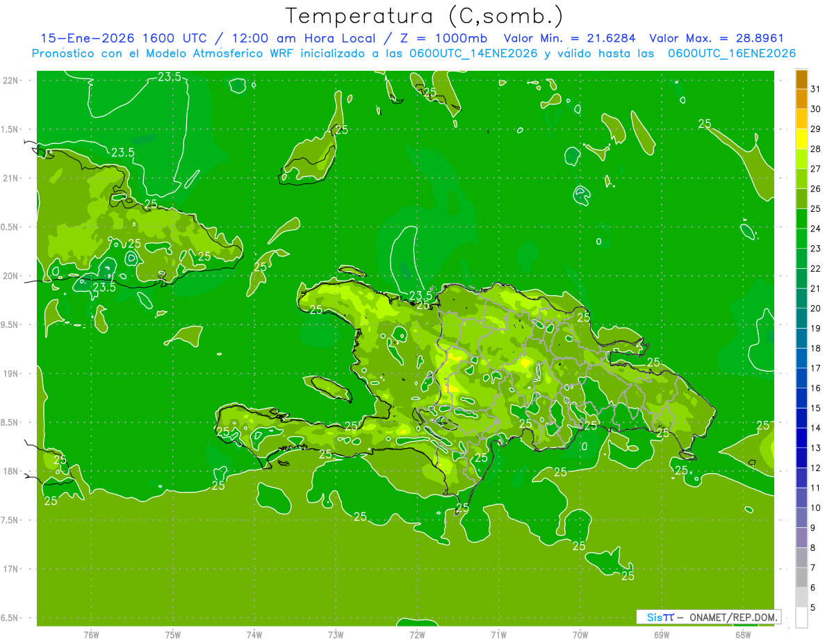Click the "Temperatura (C,somb.)" map title
The width and height of the screenshot is (834, 644).
coord(424,16)
